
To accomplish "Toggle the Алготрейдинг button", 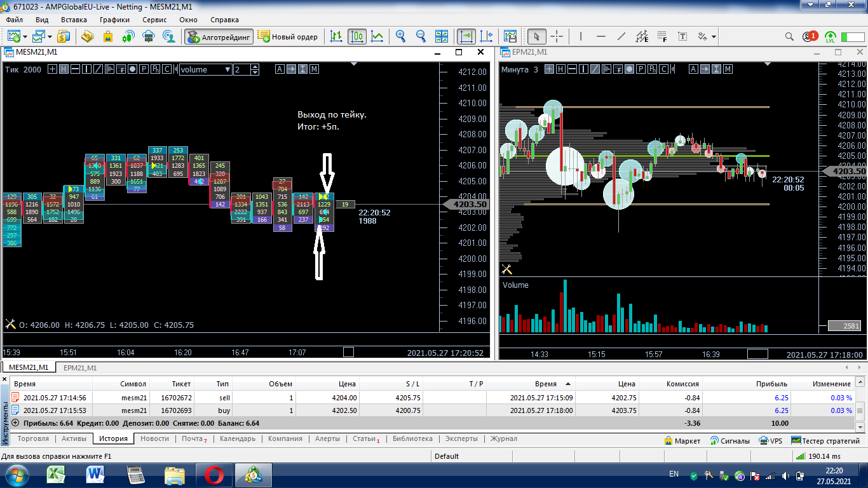I will 219,37.
